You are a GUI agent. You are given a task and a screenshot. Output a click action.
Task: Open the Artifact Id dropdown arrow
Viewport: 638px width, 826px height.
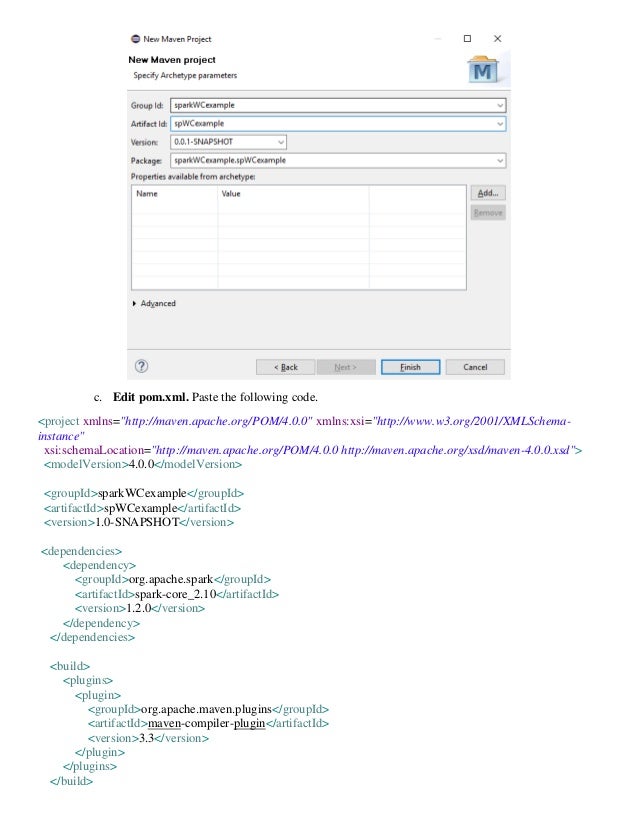(500, 124)
